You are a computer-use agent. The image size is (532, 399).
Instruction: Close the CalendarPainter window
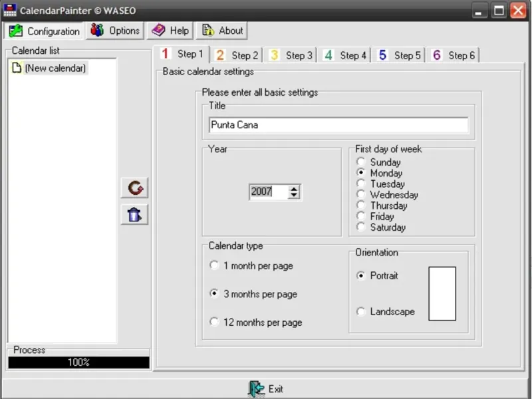(x=518, y=11)
